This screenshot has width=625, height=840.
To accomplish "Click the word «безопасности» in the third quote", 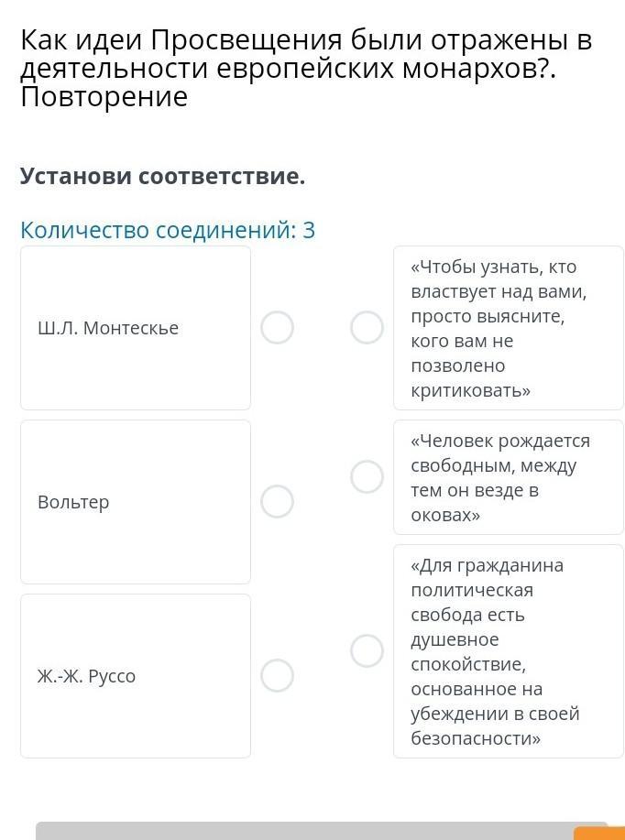I will coord(476,738).
